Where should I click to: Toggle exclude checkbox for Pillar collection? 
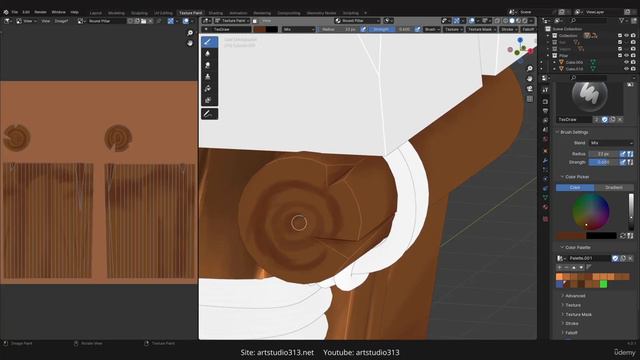point(620,56)
